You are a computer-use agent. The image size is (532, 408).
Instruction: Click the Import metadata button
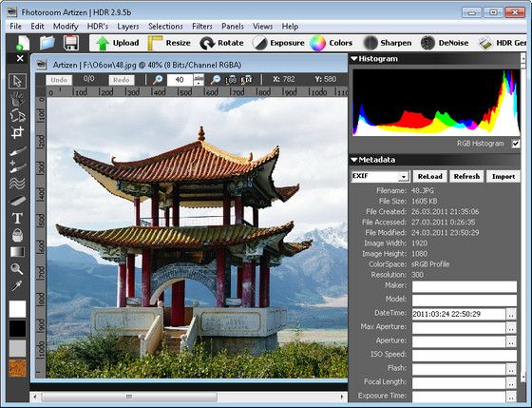pos(503,176)
